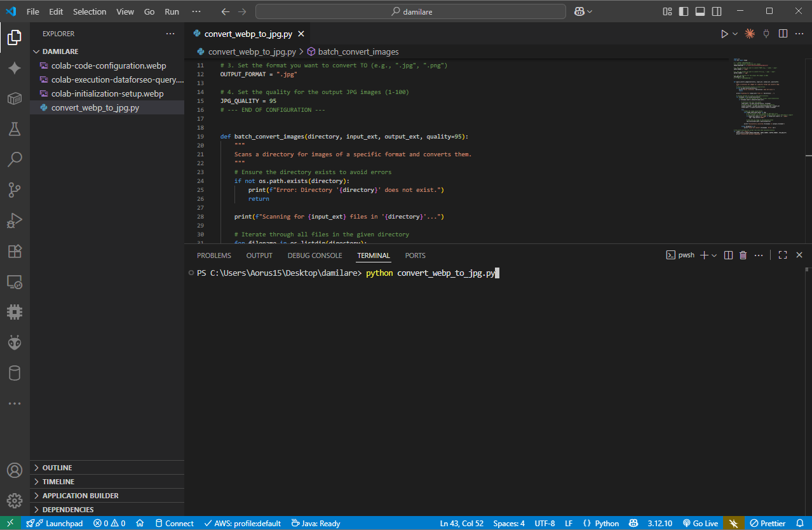Click Go Live in status bar

700,524
